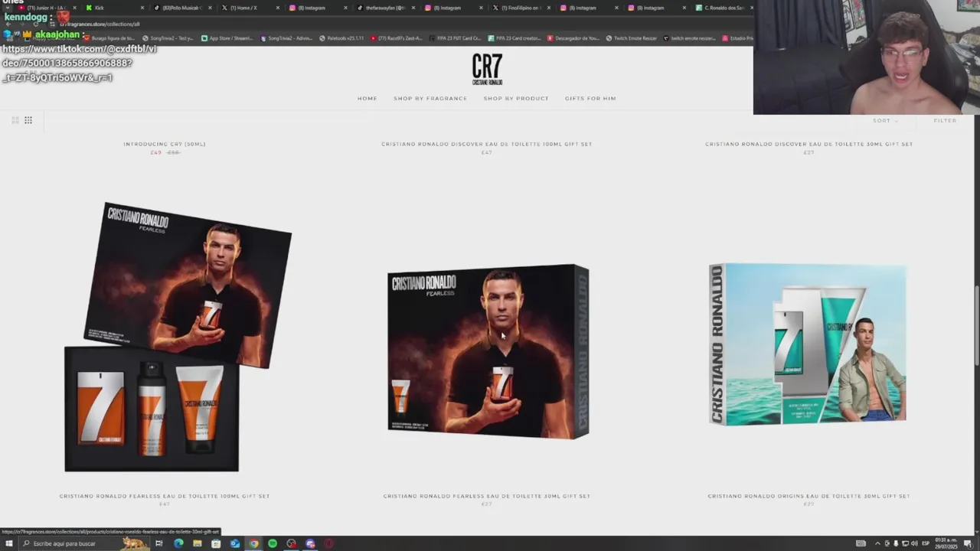
Task: Switch to dense grid view icon
Action: pyautogui.click(x=28, y=120)
